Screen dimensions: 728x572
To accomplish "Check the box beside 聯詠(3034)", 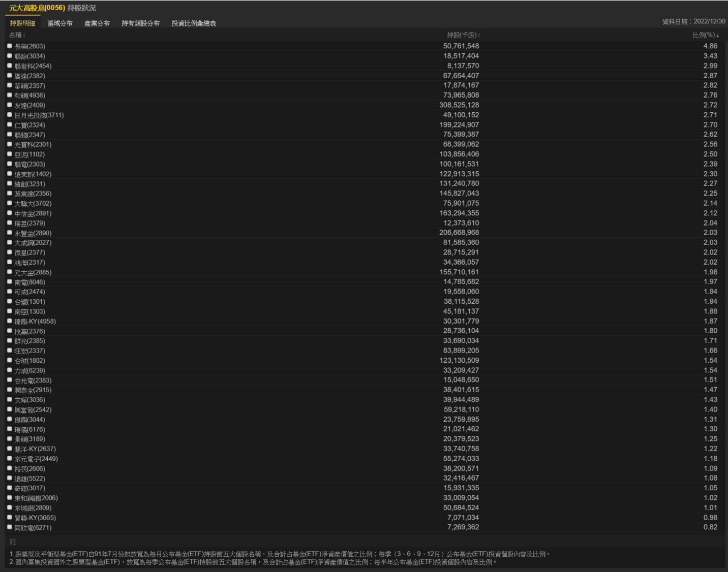I will 10,56.
